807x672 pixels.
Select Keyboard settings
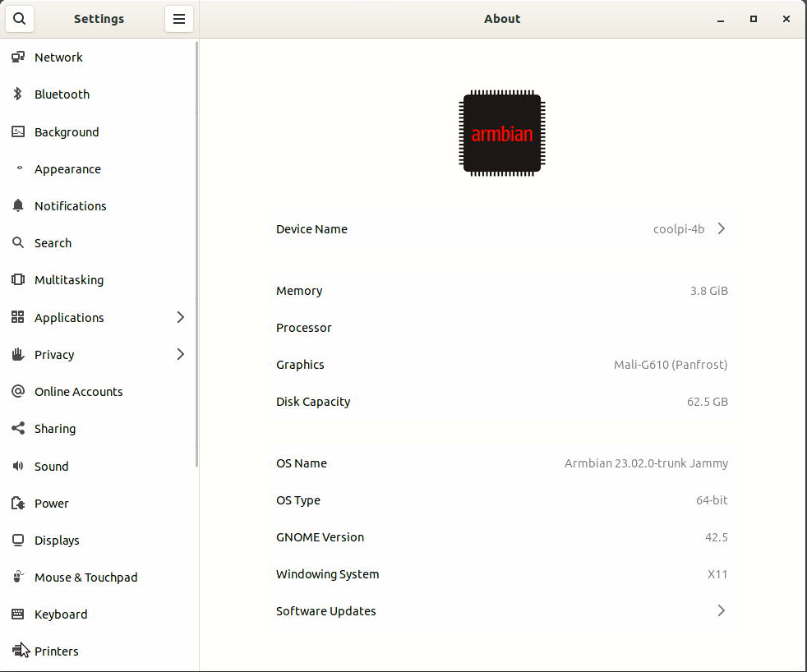[x=98, y=614]
